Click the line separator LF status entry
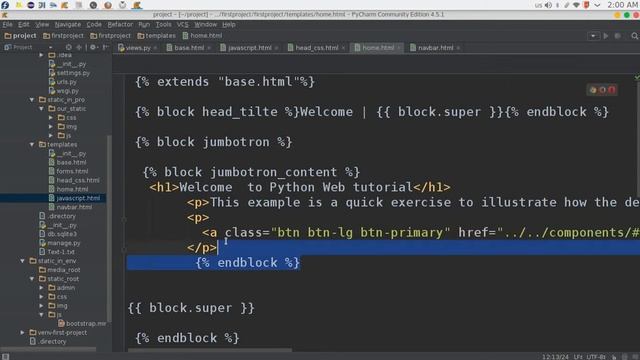 click(x=578, y=357)
